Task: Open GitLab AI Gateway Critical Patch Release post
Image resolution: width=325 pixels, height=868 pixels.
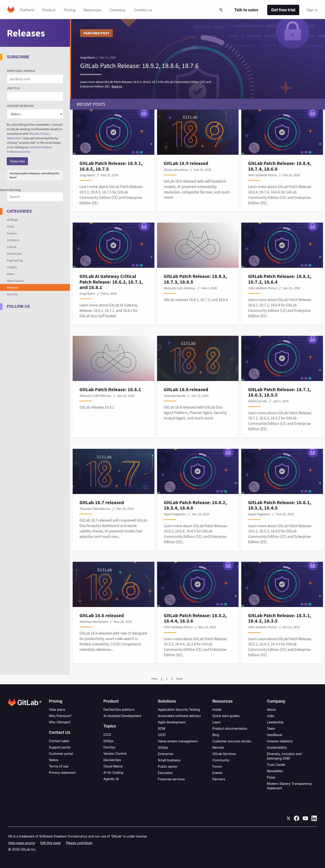Action: coord(111,282)
